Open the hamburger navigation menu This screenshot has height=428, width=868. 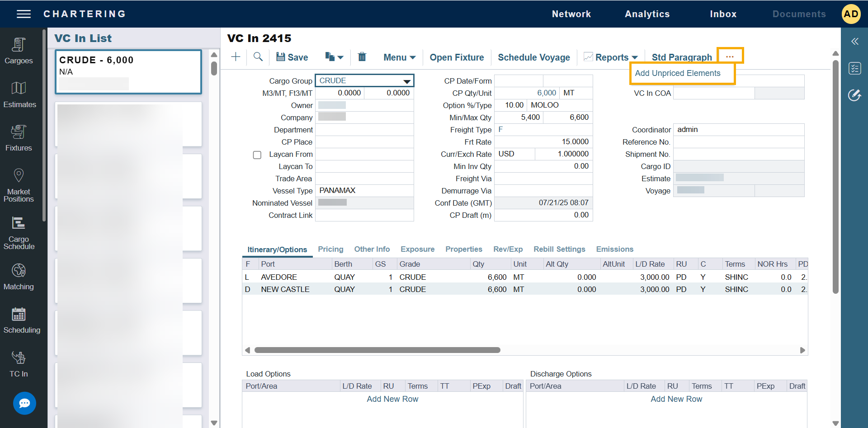click(24, 14)
